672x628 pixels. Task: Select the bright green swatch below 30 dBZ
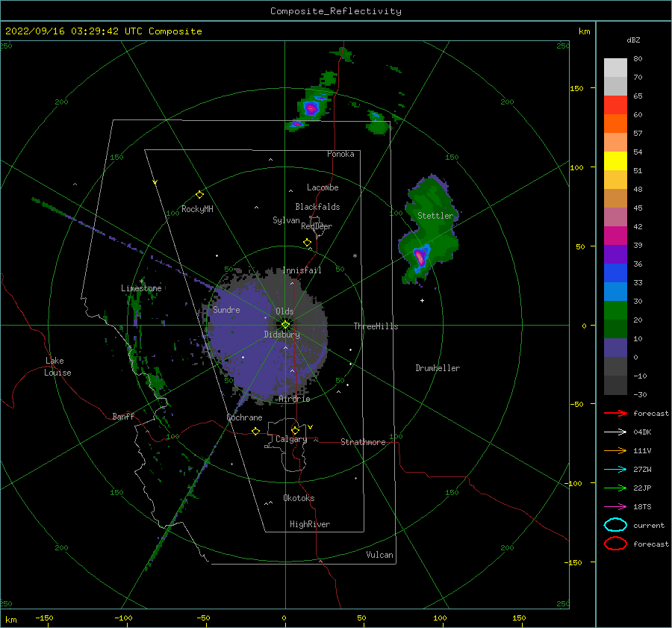(x=615, y=311)
